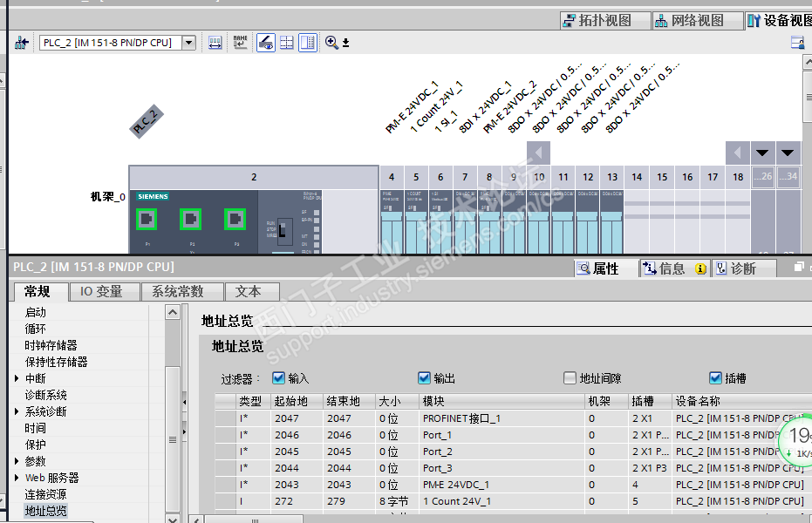Click the go-to-network-view icon beside device selector
The image size is (812, 523).
21,43
